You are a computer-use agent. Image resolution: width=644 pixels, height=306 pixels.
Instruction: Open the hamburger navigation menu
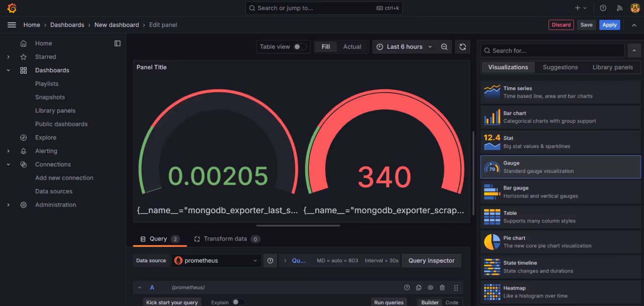click(12, 25)
